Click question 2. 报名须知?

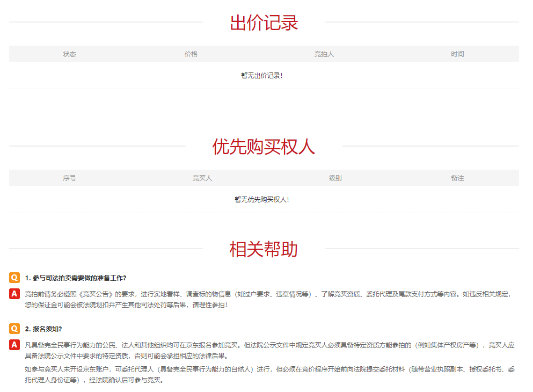click(43, 329)
